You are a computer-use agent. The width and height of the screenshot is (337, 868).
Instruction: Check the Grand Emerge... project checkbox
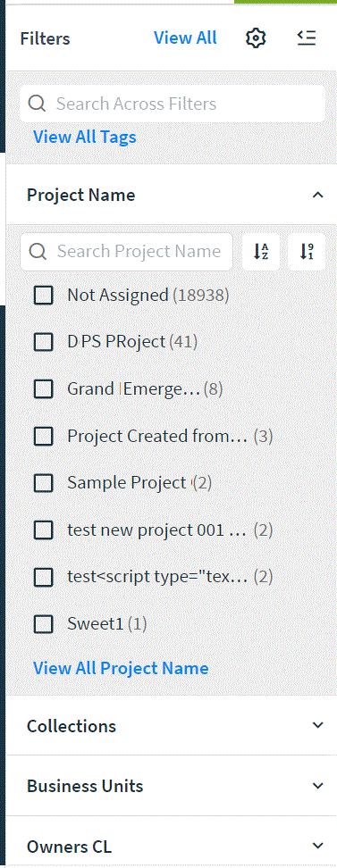(43, 389)
